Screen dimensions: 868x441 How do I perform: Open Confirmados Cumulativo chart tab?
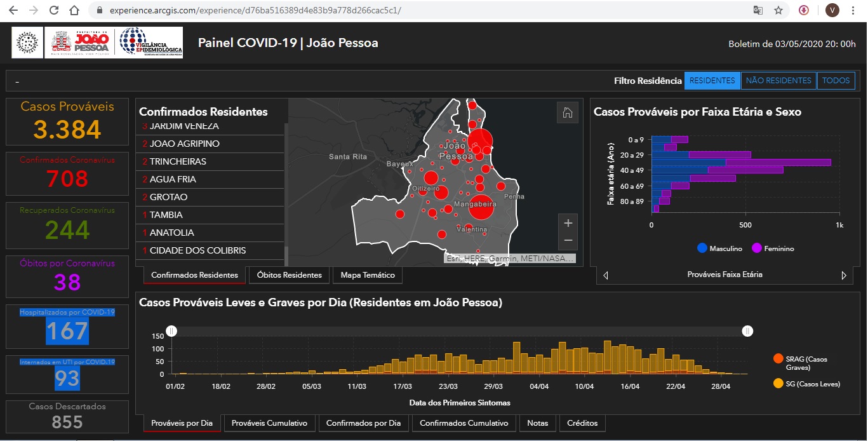click(464, 423)
